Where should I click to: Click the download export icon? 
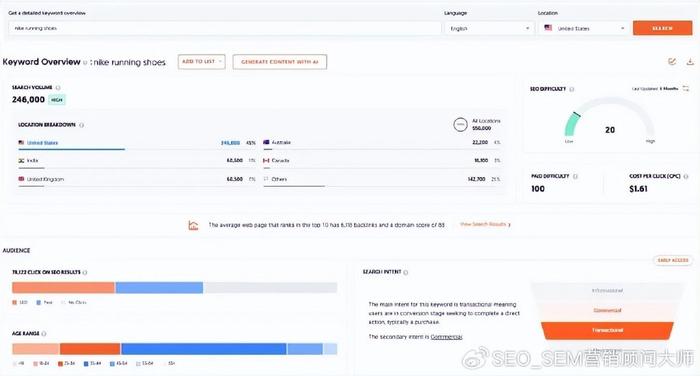(690, 62)
